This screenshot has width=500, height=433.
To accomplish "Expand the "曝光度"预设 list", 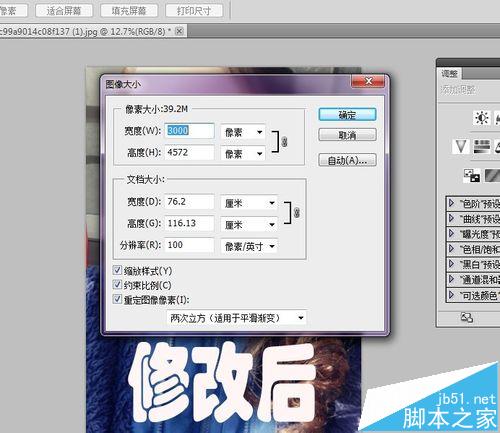I will 452,233.
